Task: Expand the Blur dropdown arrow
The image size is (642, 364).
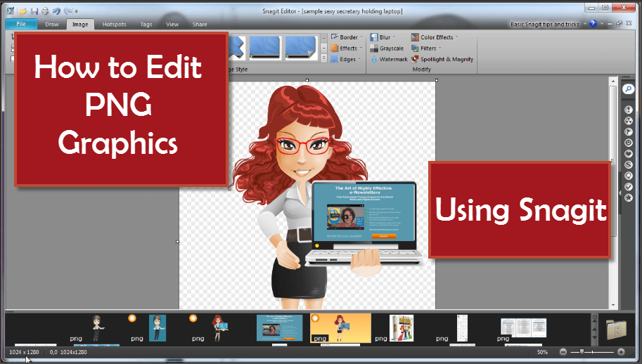Action: pyautogui.click(x=394, y=37)
